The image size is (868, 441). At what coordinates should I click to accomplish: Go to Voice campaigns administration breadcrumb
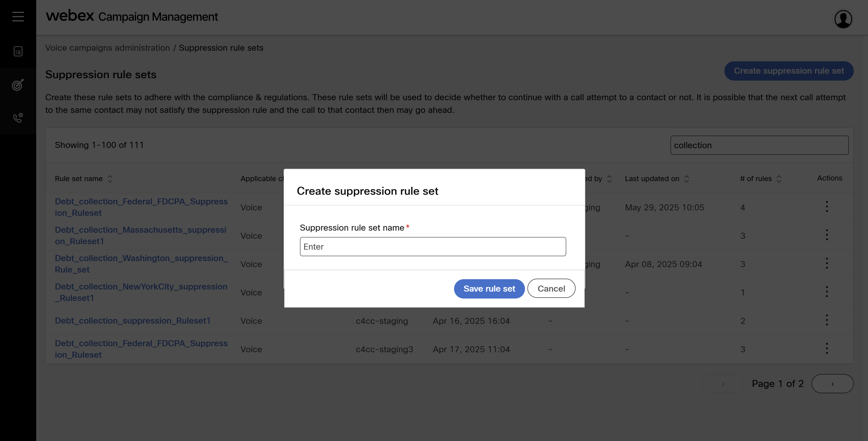click(107, 48)
